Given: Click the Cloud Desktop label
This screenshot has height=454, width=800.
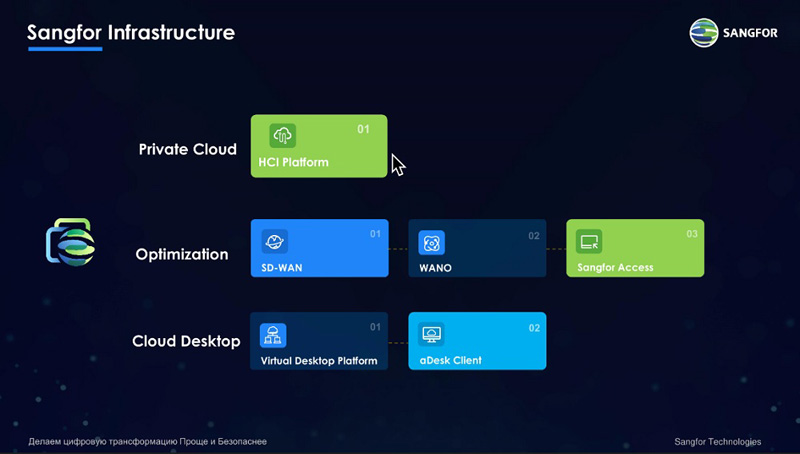Looking at the screenshot, I should point(186,341).
